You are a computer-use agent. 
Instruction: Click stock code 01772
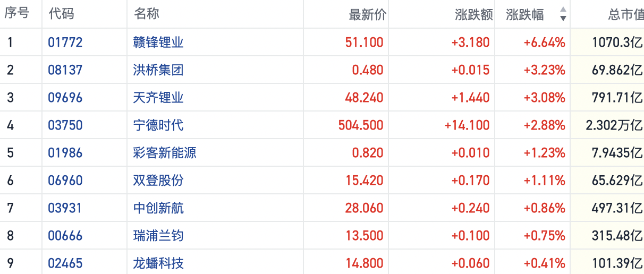coord(65,42)
